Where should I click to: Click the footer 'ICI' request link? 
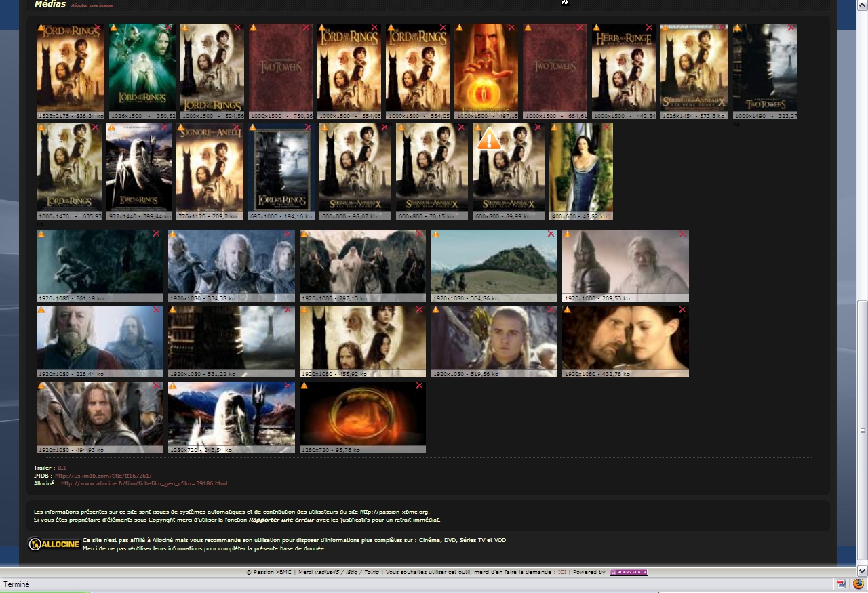pos(562,572)
